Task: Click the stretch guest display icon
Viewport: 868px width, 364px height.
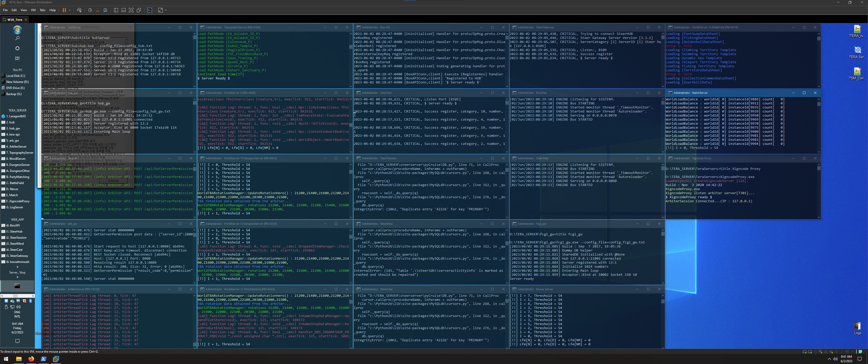Action: [x=160, y=10]
